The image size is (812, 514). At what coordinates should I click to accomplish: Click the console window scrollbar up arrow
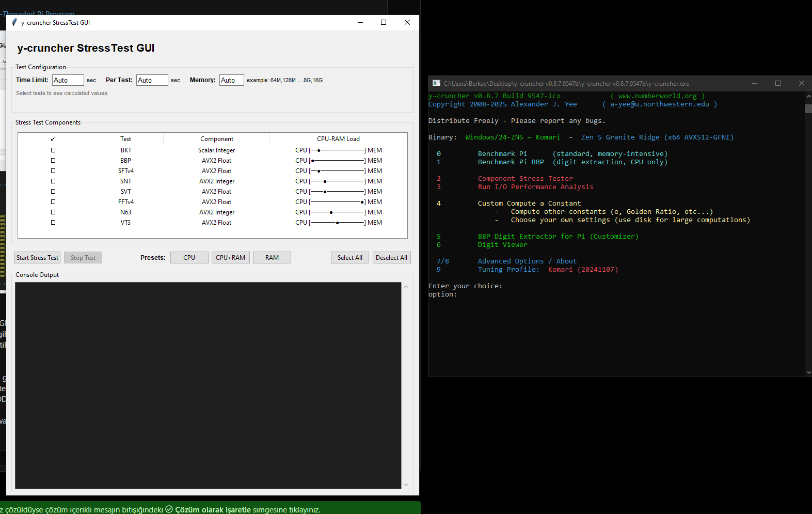point(808,96)
